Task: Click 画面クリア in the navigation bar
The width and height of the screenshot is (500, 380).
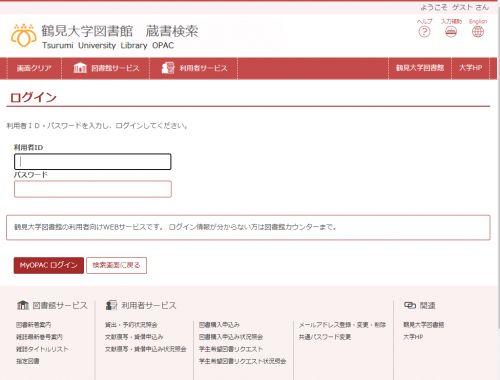Action: pyautogui.click(x=34, y=68)
